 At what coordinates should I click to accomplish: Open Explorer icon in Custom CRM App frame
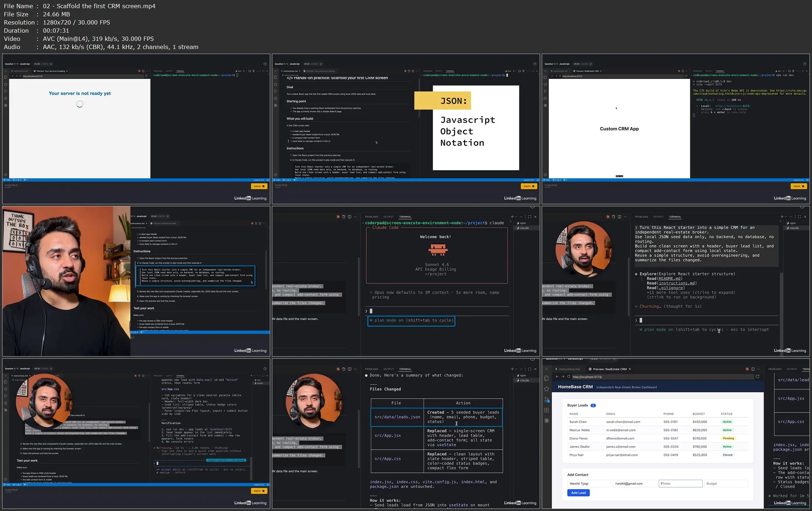(545, 77)
